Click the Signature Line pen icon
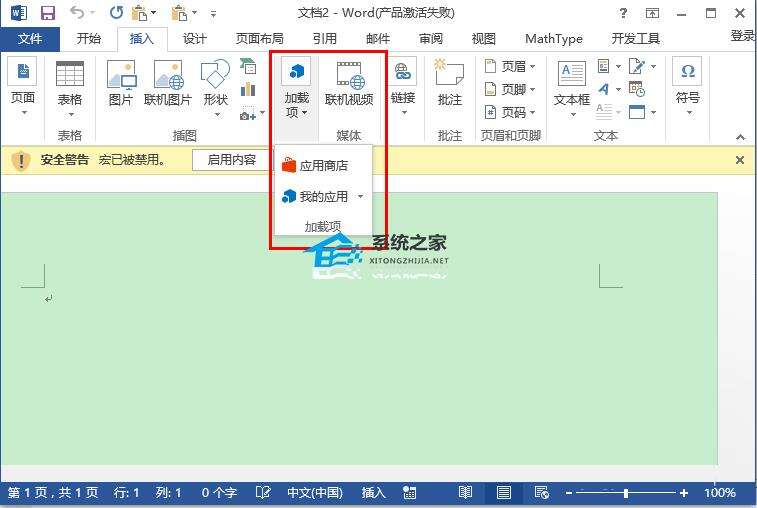 (637, 66)
